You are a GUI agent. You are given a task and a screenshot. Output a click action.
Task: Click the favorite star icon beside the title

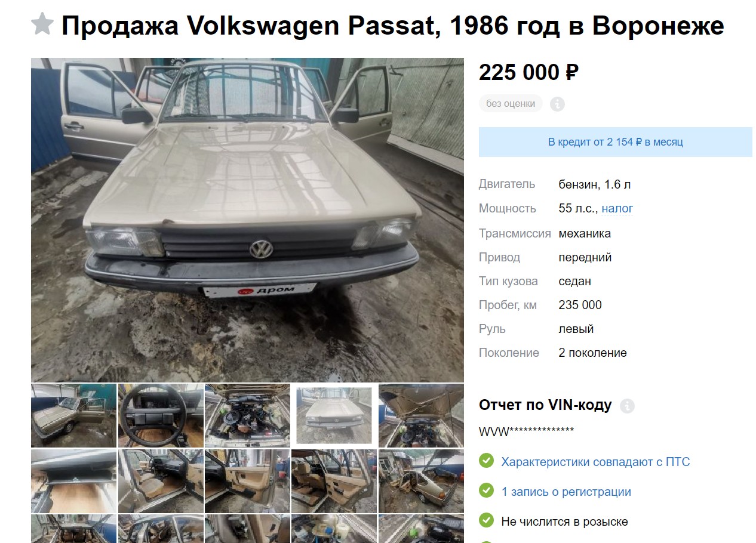[42, 24]
